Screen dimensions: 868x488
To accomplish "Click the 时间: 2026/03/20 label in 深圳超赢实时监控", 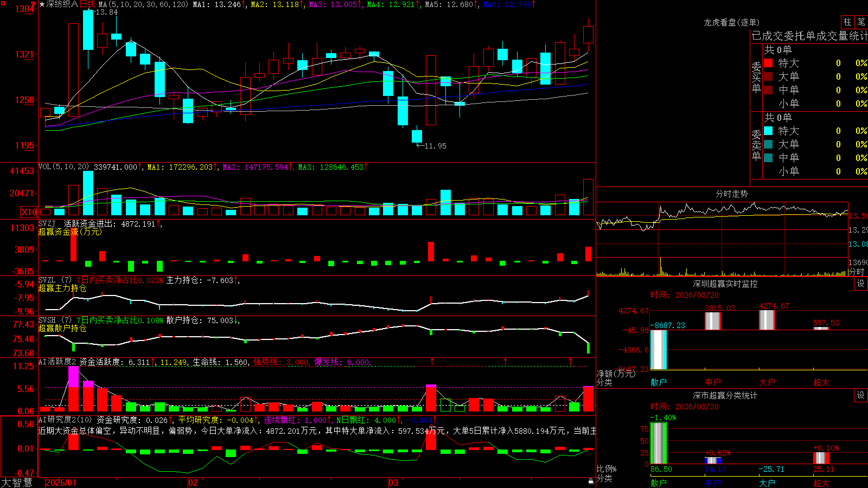I will click(685, 295).
